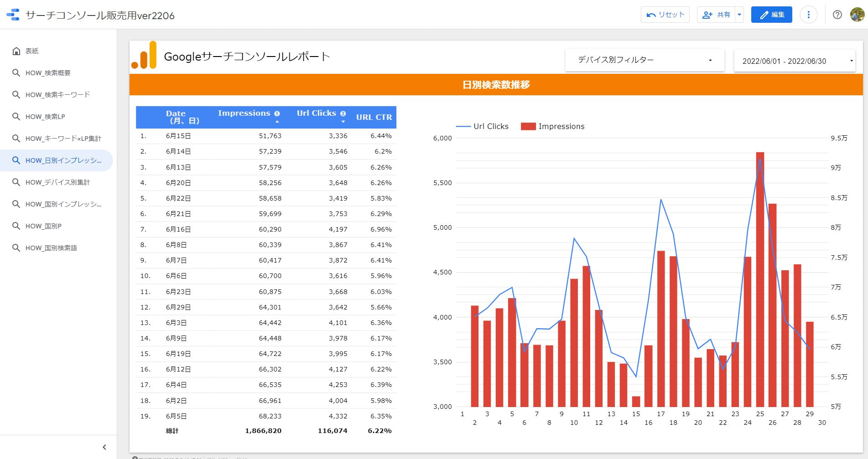Click the Impressions sort order 1 badge
The image size is (868, 459).
[x=277, y=113]
